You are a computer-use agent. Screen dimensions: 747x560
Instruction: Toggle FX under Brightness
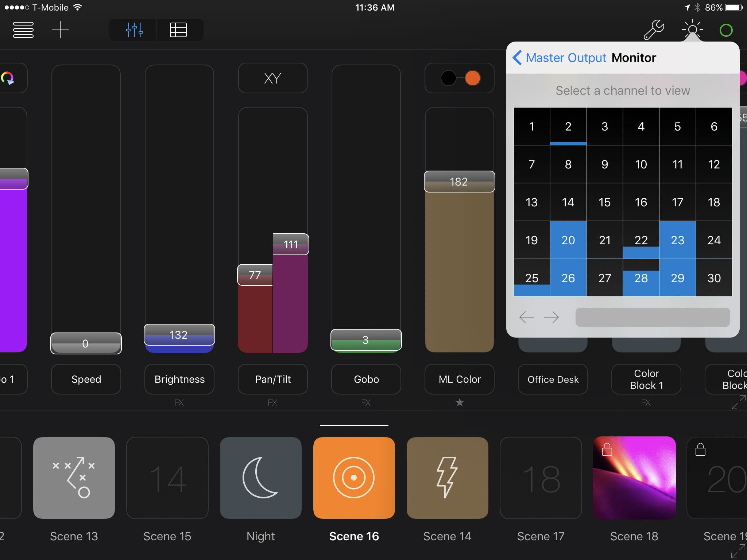[179, 402]
